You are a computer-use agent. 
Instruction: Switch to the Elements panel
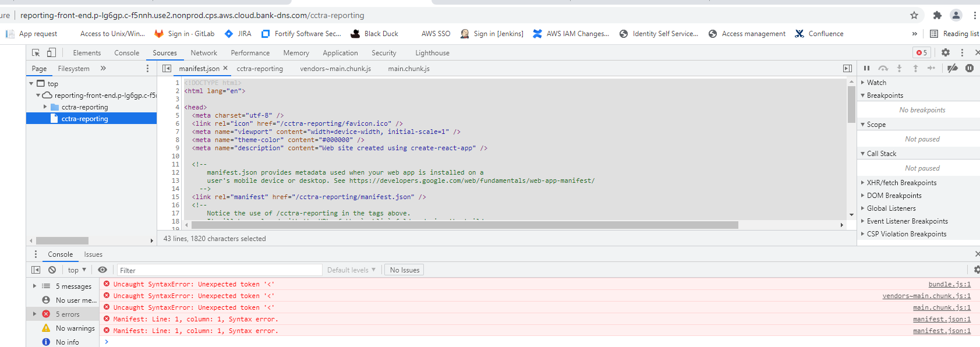point(87,53)
